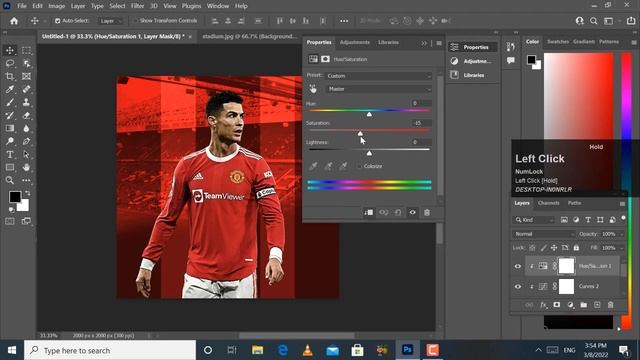Toggle adjustment layer visibility in Properties
Viewport: 640px width, 360px height.
click(412, 212)
